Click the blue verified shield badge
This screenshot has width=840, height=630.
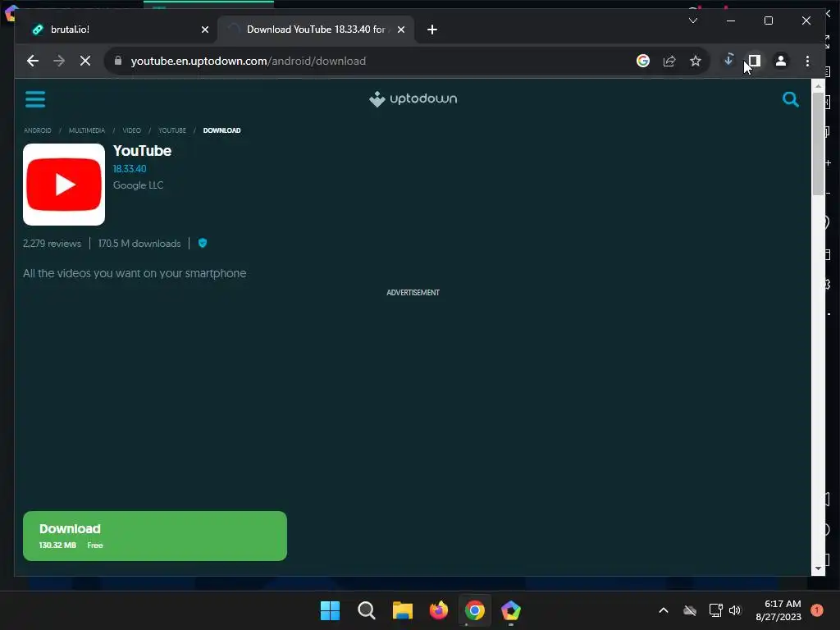tap(203, 243)
